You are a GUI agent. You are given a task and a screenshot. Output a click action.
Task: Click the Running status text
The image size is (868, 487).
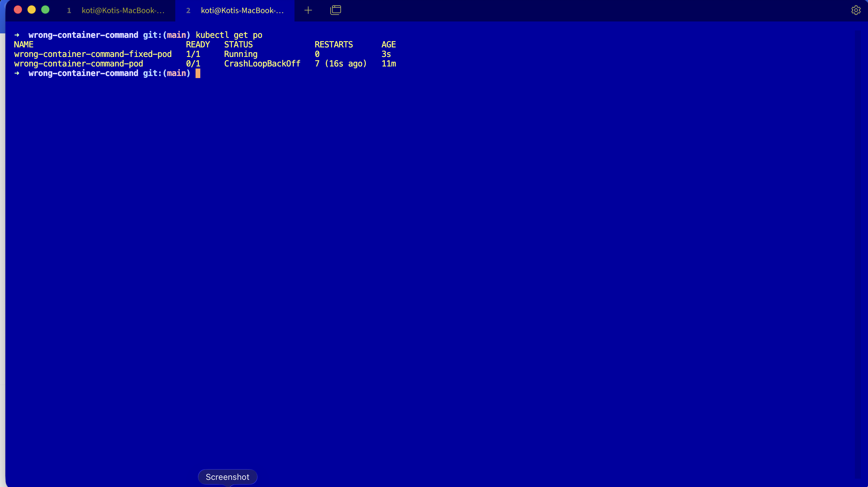(x=241, y=54)
